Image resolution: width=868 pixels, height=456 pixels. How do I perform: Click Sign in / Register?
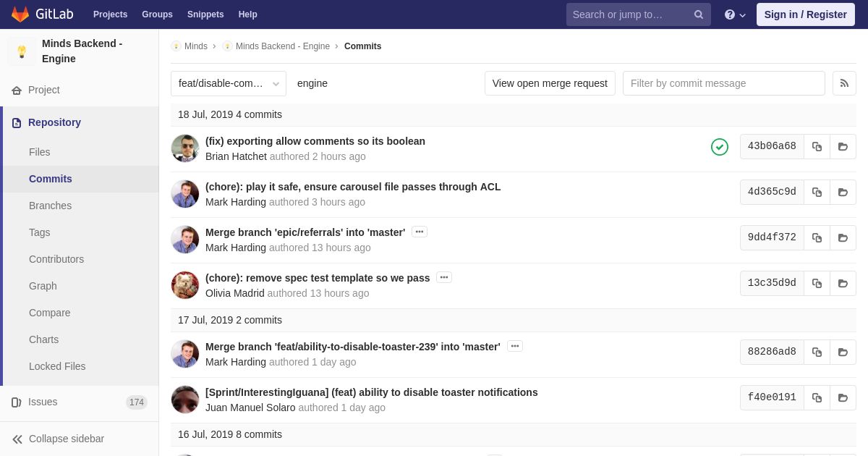point(805,14)
